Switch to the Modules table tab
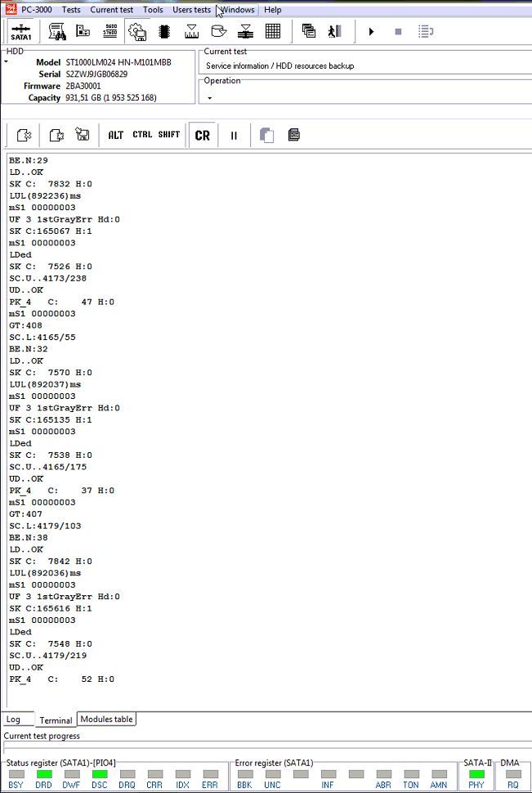This screenshot has width=532, height=793. [x=106, y=719]
